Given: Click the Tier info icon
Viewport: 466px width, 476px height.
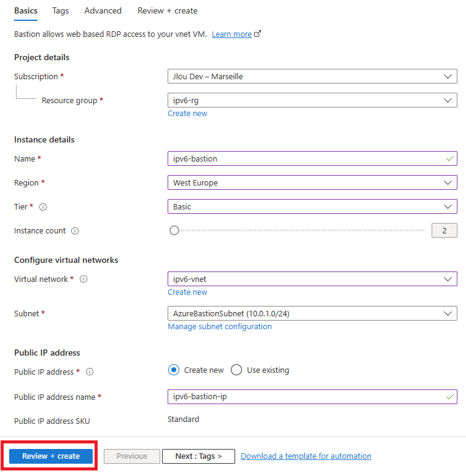Looking at the screenshot, I should [x=43, y=207].
